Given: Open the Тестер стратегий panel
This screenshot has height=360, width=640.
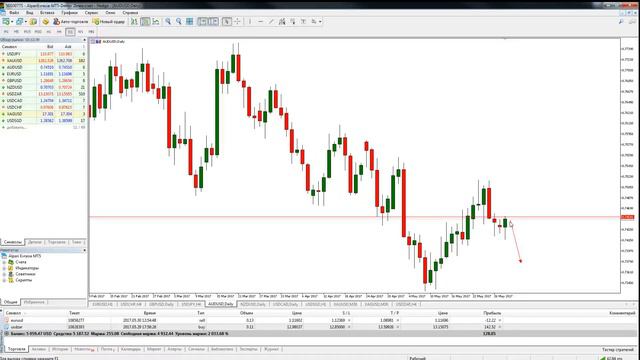Looking at the screenshot, I should pyautogui.click(x=618, y=350).
